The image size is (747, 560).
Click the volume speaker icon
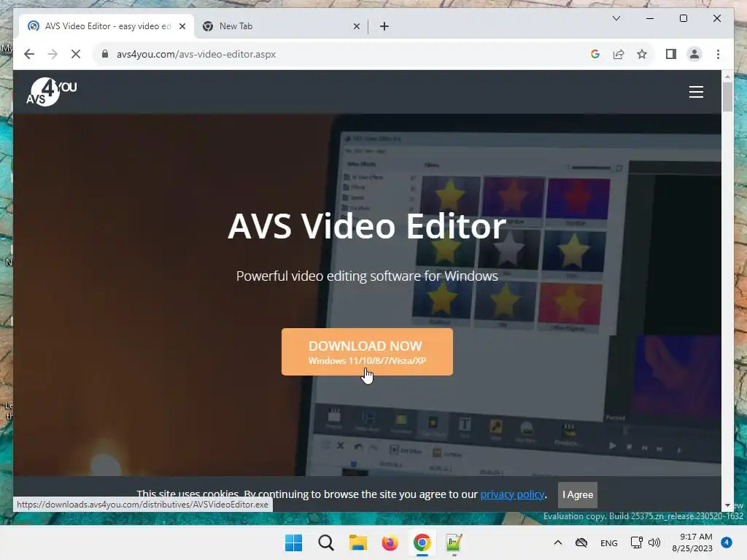click(x=654, y=542)
